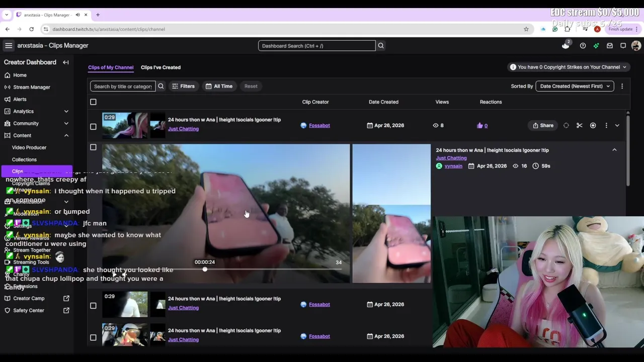Expand the Community section chevron
Screen dimensions: 644x362
66,123
